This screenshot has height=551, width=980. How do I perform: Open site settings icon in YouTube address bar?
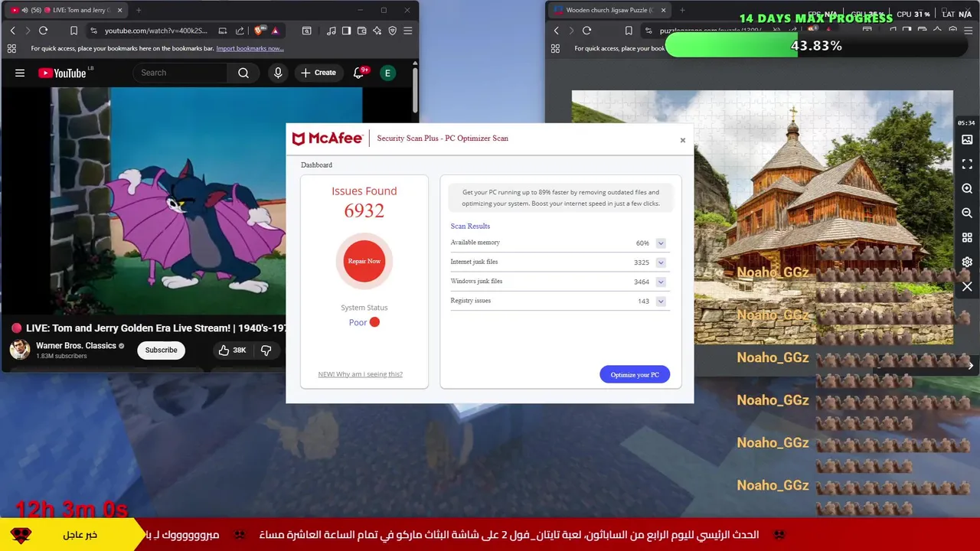(93, 31)
